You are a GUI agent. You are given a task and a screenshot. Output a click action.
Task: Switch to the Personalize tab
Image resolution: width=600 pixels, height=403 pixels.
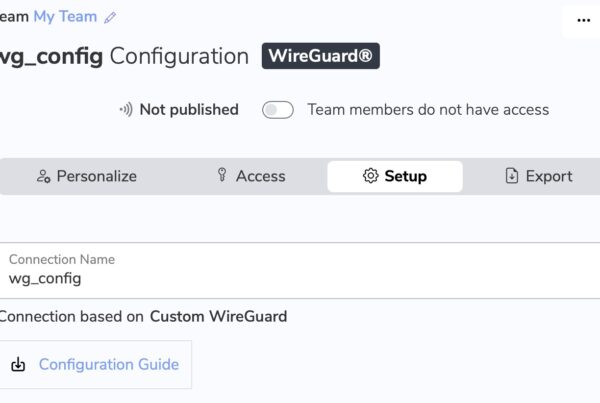[x=86, y=176]
